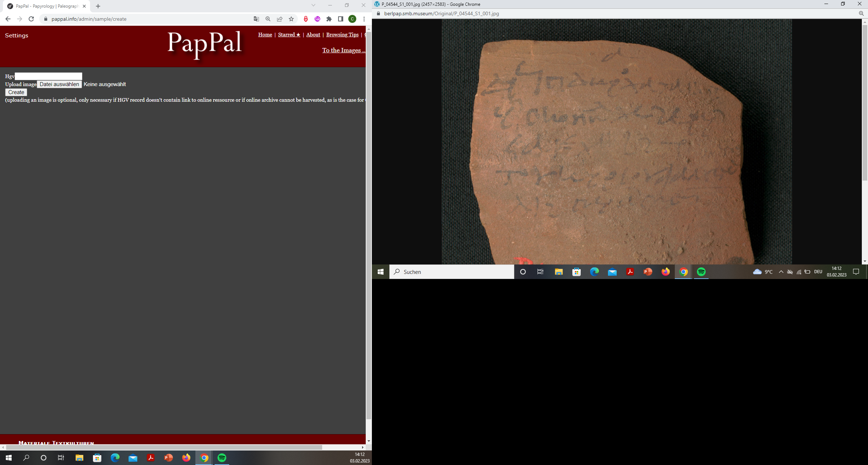Image resolution: width=868 pixels, height=465 pixels.
Task: Open the Windows Start menu in left taskbar
Action: pyautogui.click(x=9, y=458)
